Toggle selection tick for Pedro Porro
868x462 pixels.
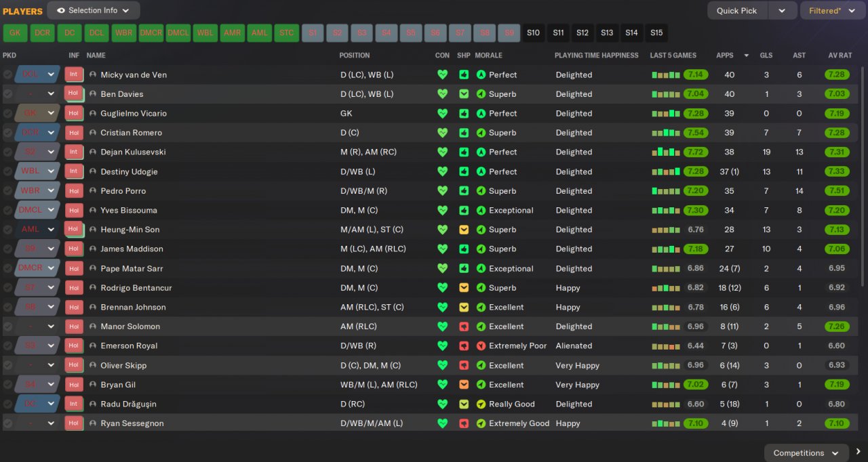7,191
